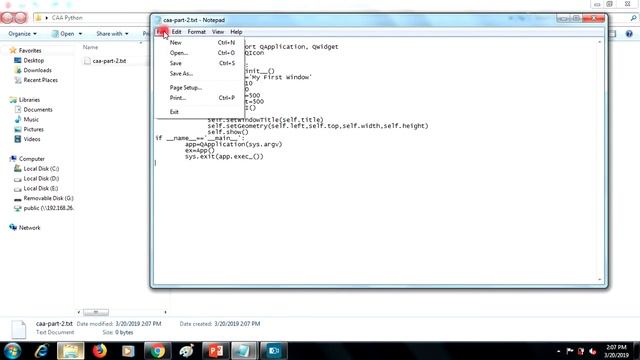Open Local Disk (E:)

[x=36, y=188]
